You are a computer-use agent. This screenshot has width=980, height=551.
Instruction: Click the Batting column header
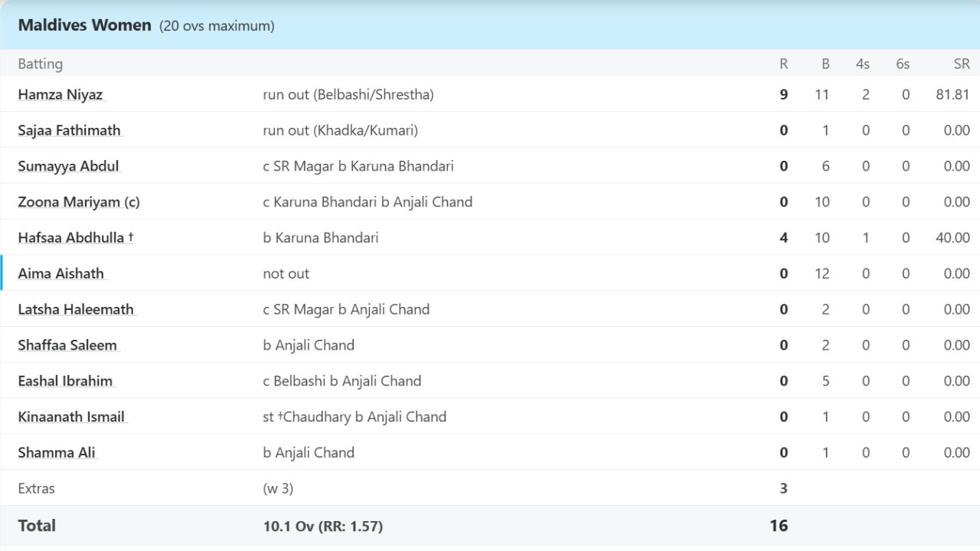pos(40,64)
